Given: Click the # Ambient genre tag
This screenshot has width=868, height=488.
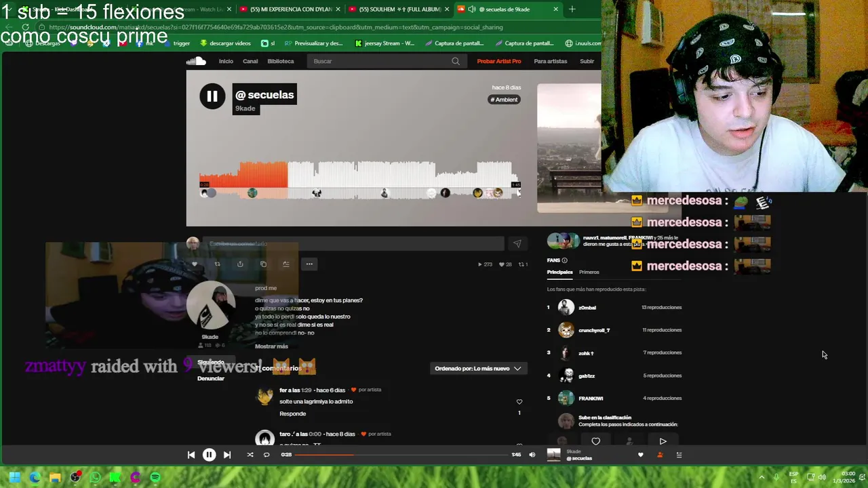Looking at the screenshot, I should (505, 100).
